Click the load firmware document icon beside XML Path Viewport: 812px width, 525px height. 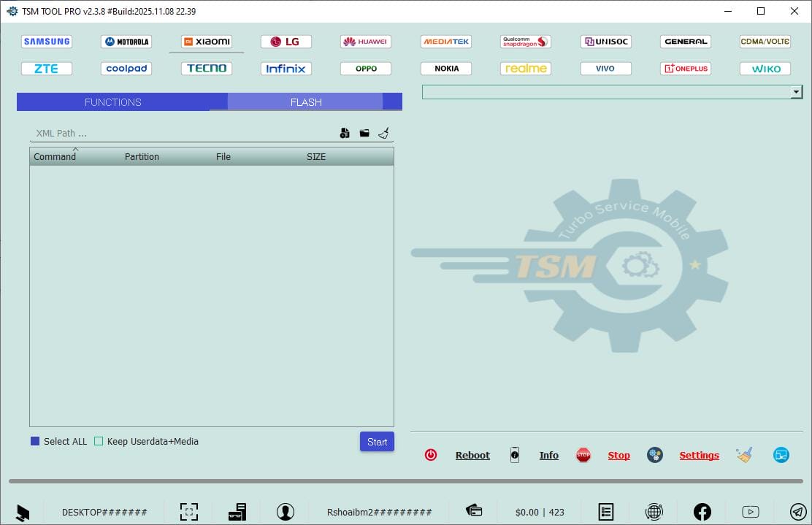[x=344, y=133]
